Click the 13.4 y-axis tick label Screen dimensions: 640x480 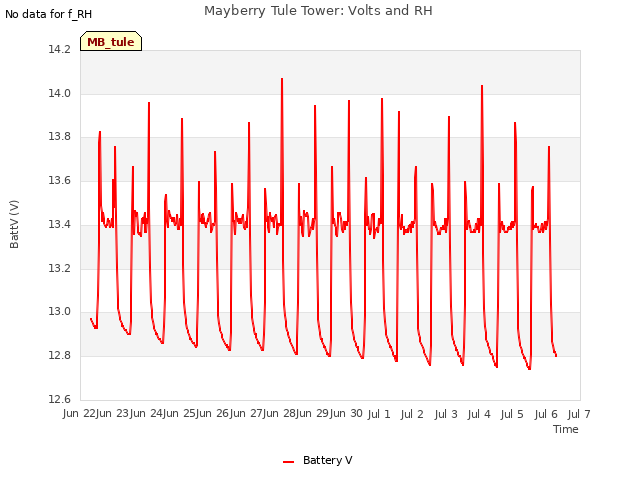pos(60,224)
